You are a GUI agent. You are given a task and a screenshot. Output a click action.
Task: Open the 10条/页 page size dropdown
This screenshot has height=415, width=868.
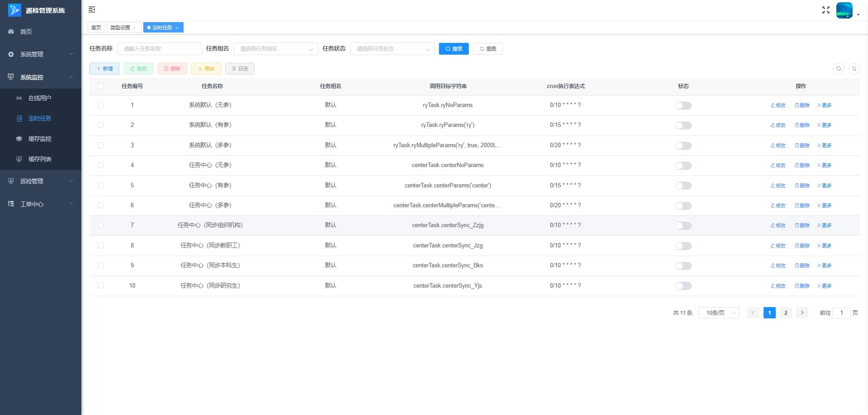pyautogui.click(x=719, y=313)
